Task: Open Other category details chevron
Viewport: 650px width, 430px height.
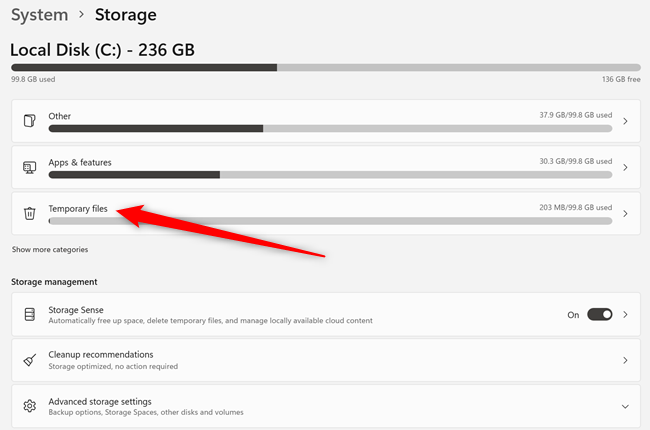Action: (625, 121)
